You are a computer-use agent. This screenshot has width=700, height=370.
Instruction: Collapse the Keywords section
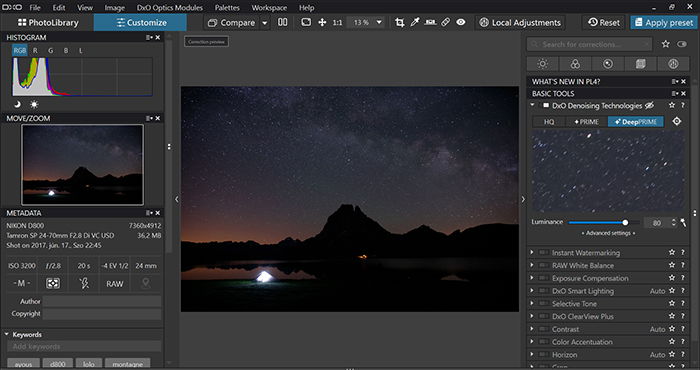[x=7, y=334]
